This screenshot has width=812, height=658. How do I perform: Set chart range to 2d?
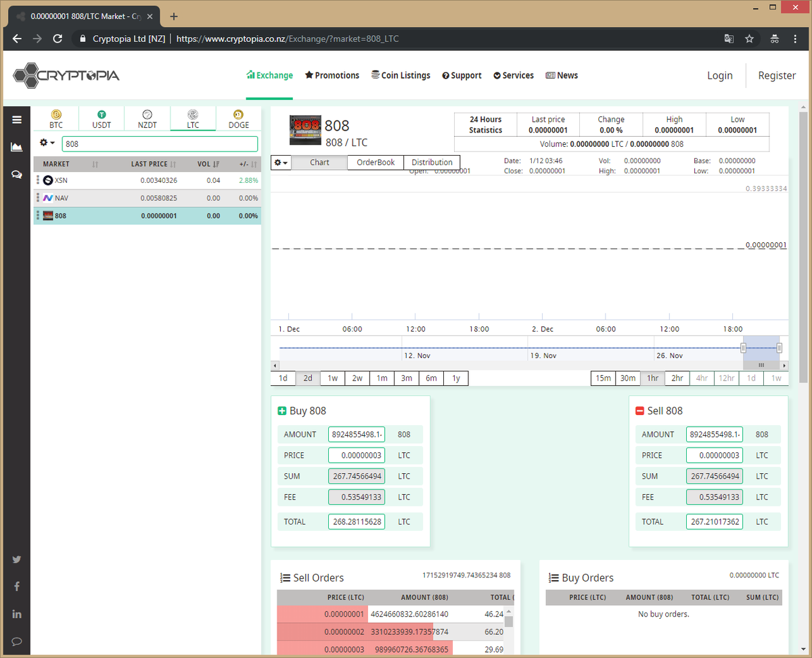click(x=308, y=378)
